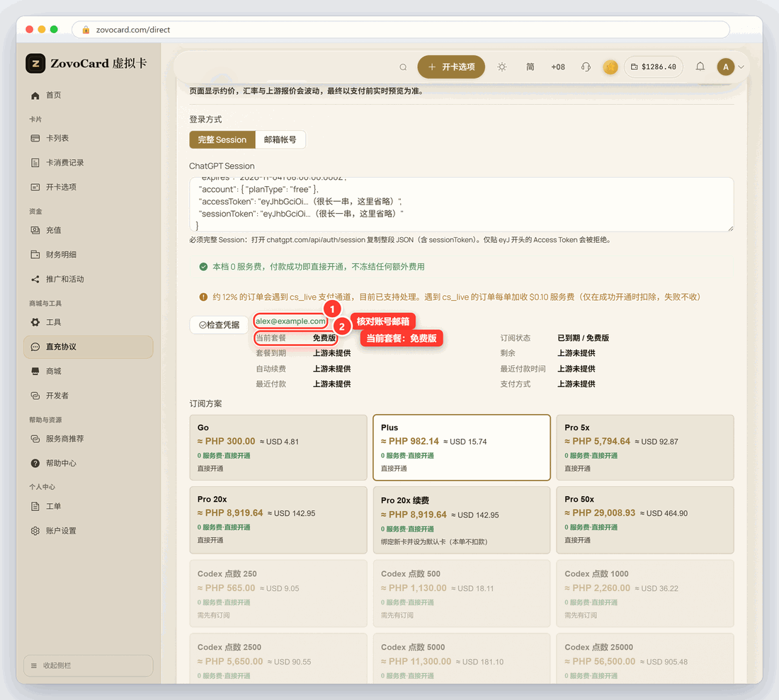Image resolution: width=779 pixels, height=700 pixels.
Task: Click the 检查凭据 button
Action: coord(219,325)
